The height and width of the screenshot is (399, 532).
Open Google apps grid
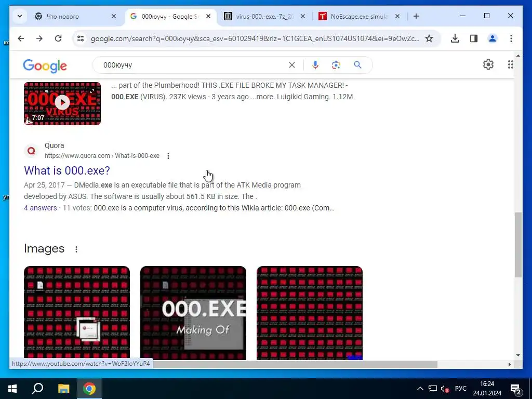tap(511, 64)
